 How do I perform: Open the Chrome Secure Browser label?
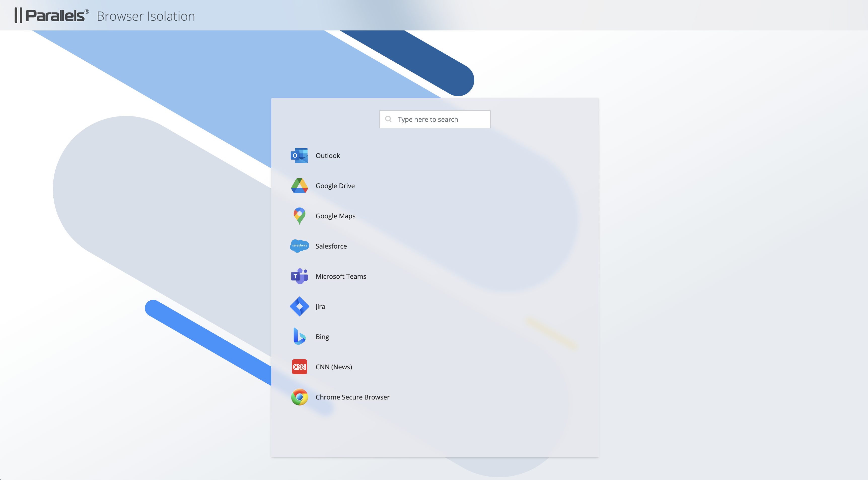coord(352,397)
